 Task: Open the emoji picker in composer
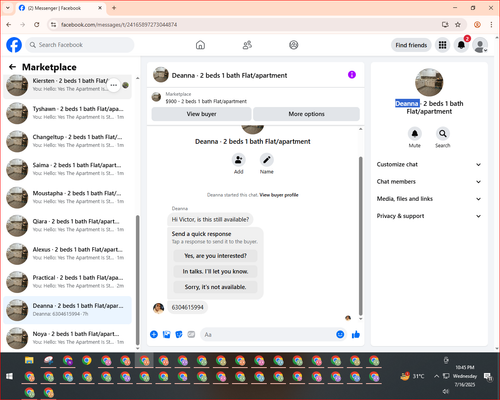coord(340,334)
